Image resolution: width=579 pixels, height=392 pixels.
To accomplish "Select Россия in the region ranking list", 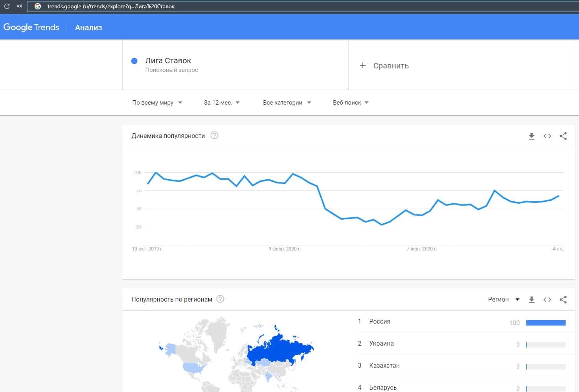I will [x=380, y=322].
